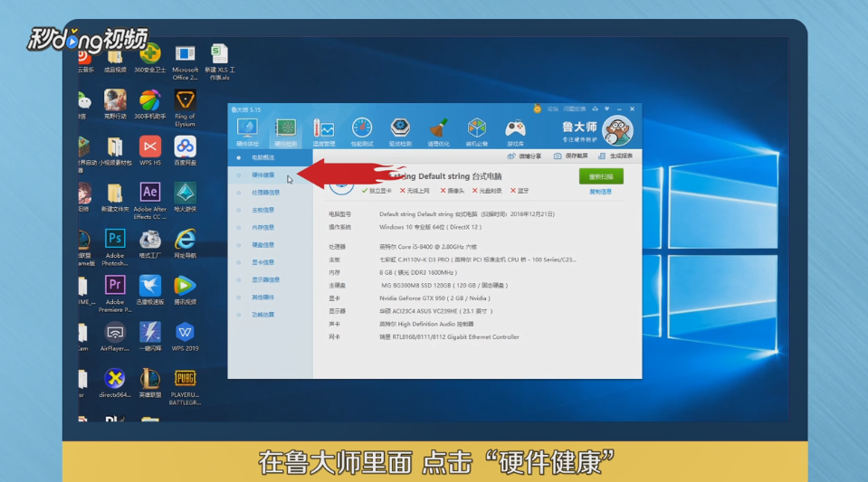Open AirPlayer desktop icon
Image resolution: width=868 pixels, height=482 pixels.
click(x=115, y=337)
